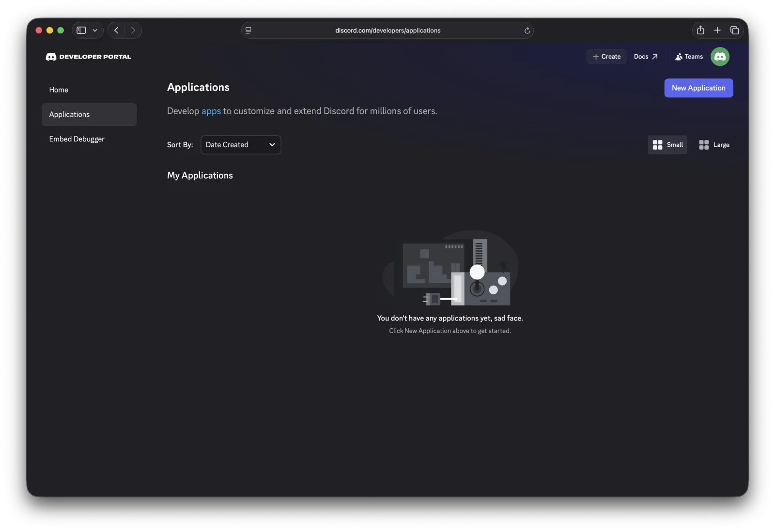The image size is (775, 532).
Task: Click the Create button in header
Action: (x=606, y=57)
